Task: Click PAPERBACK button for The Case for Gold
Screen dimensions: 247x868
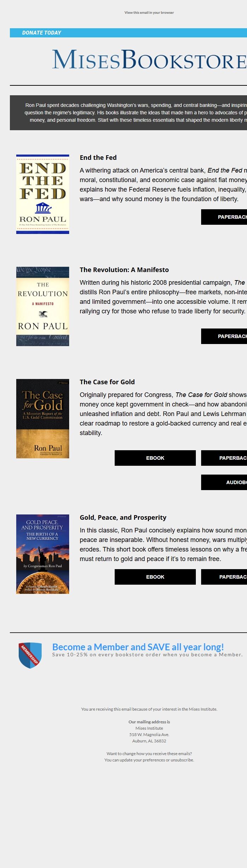Action: pyautogui.click(x=229, y=458)
